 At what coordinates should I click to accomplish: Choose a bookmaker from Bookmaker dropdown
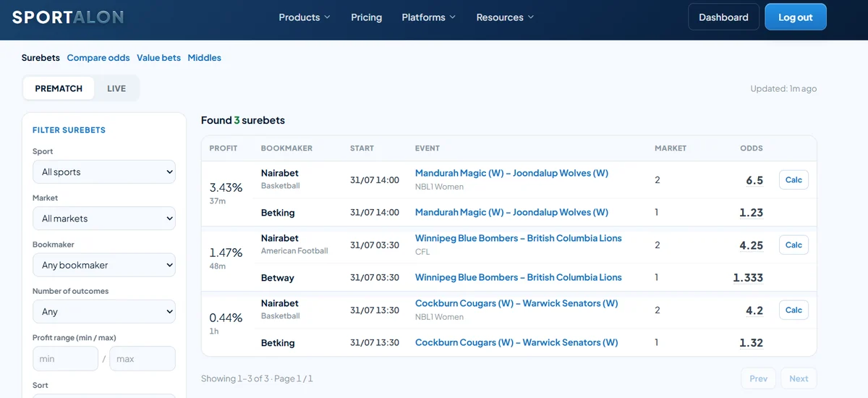tap(104, 265)
